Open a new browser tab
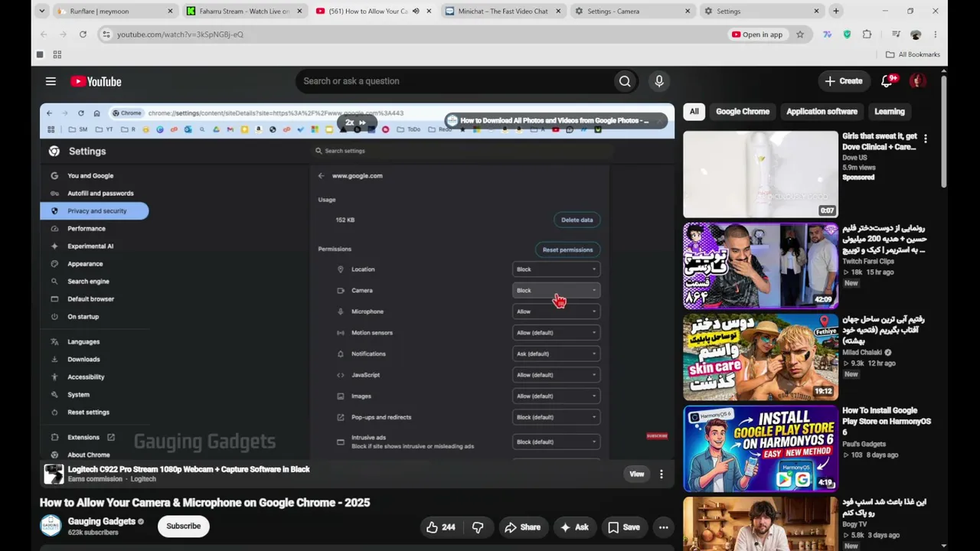 [x=836, y=11]
